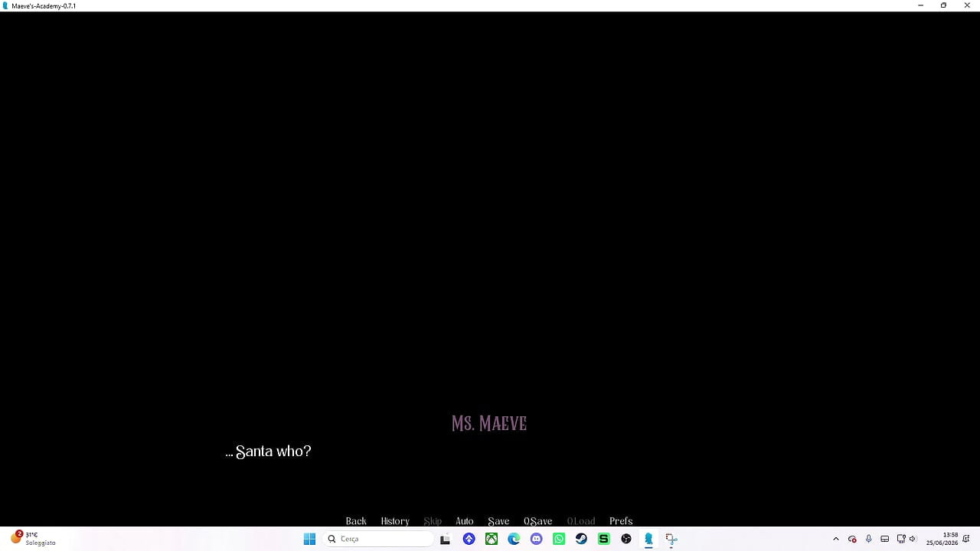Open the green S app in taskbar

click(x=604, y=539)
